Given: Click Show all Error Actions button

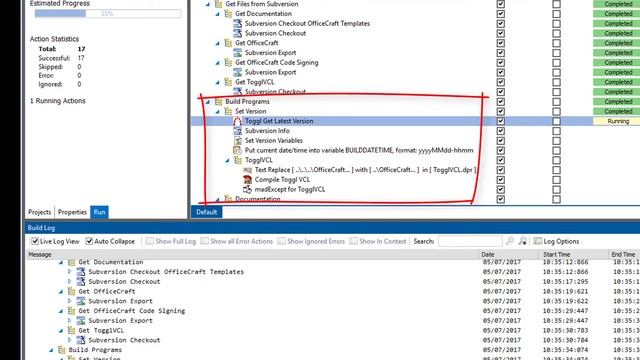Looking at the screenshot, I should [x=236, y=241].
